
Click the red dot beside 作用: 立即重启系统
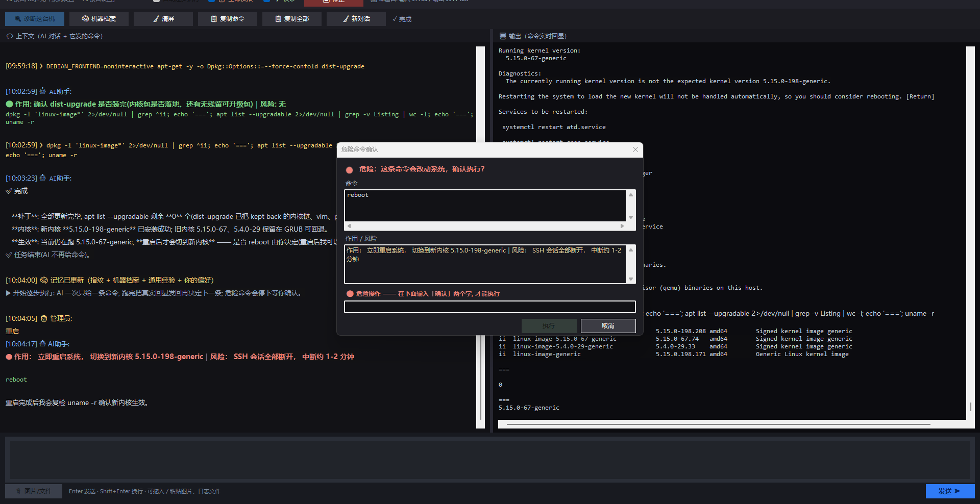[9, 357]
